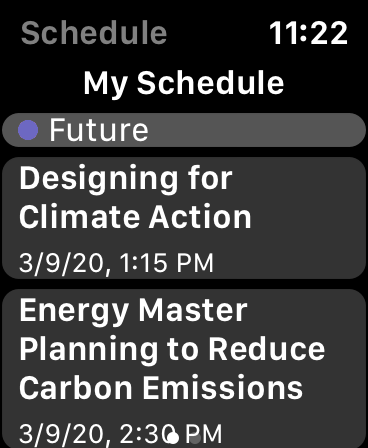Select the Carbon Emissions title line
This screenshot has width=368, height=448.
coord(161,388)
